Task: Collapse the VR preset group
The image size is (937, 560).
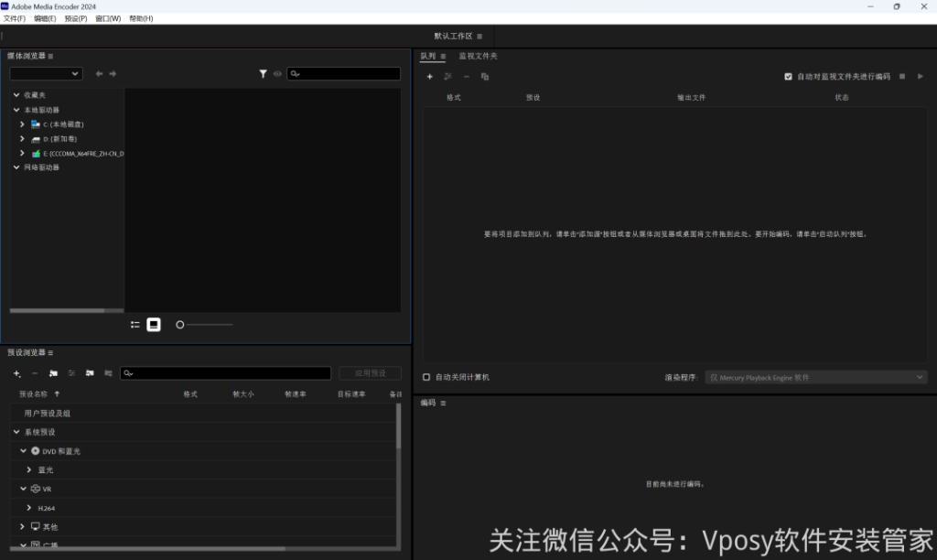Action: click(23, 489)
